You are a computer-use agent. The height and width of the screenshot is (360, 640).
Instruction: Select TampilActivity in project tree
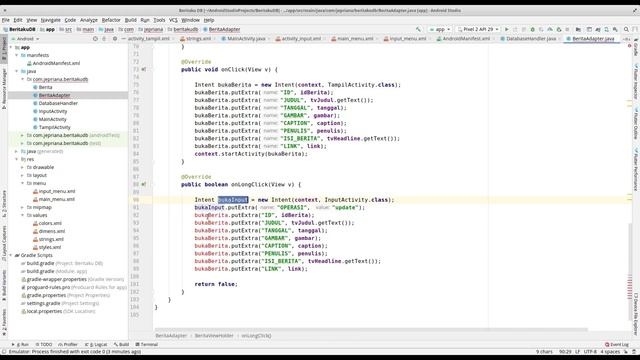54,127
